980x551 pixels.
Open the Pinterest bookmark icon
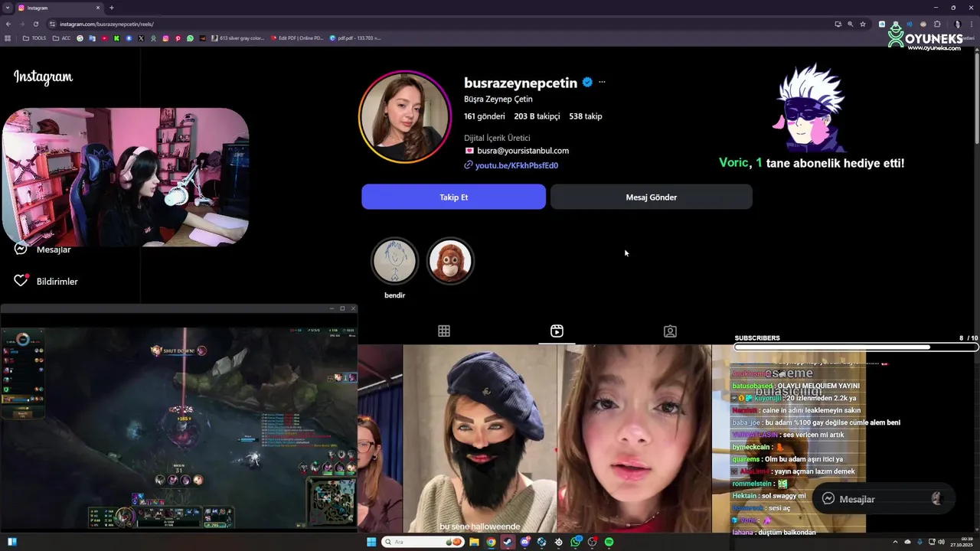click(x=178, y=37)
